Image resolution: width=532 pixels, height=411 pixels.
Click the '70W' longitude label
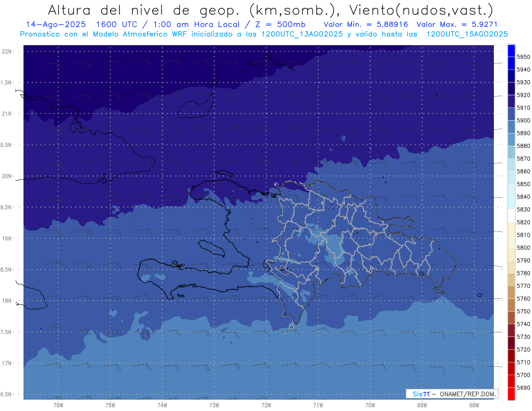click(370, 405)
